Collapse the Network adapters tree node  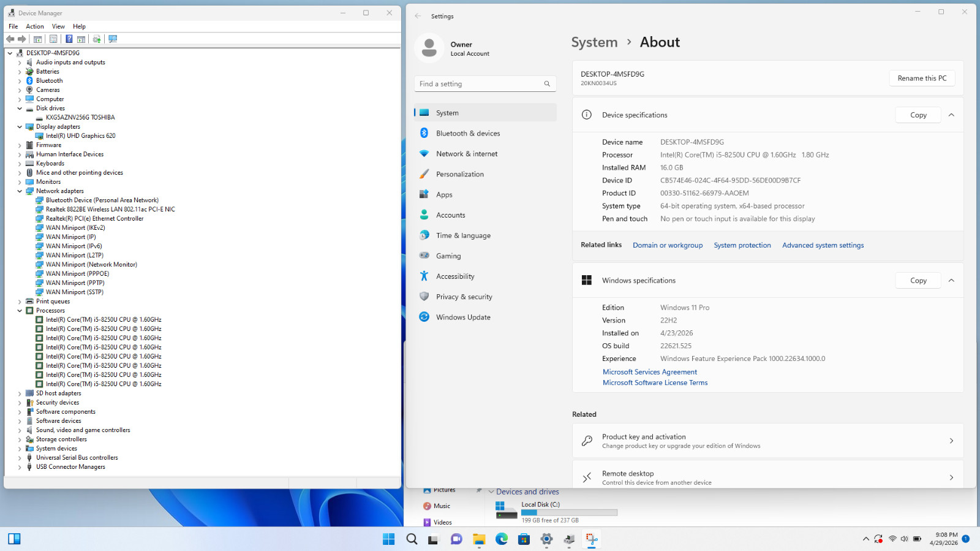[20, 191]
